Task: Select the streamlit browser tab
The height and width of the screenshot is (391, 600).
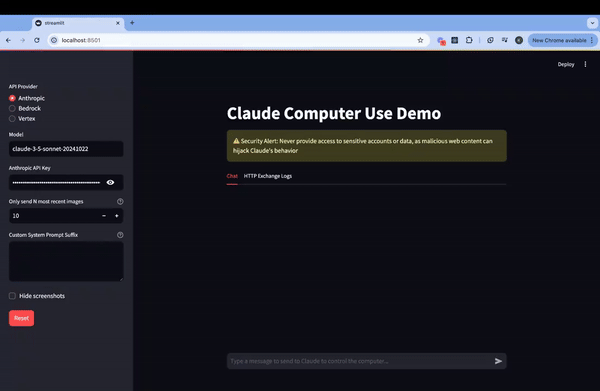Action: pos(77,23)
